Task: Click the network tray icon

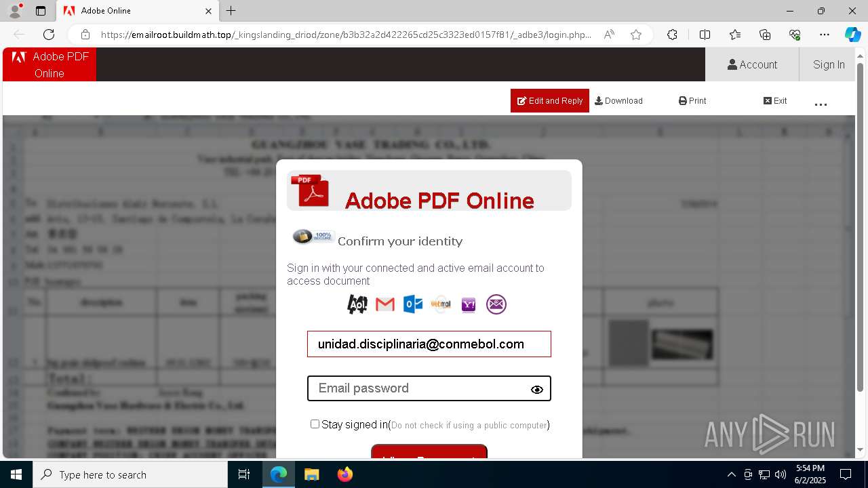Action: click(764, 474)
